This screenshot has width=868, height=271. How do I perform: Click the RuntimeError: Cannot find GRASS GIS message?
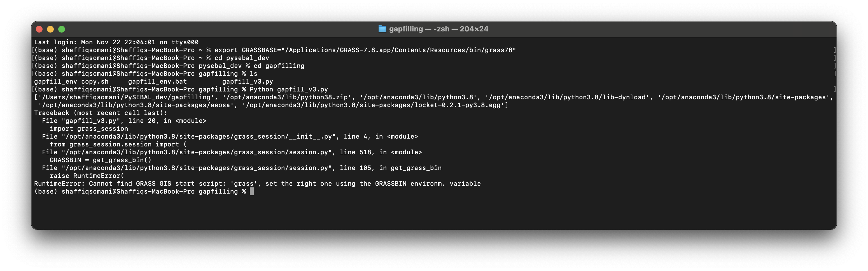pyautogui.click(x=257, y=183)
